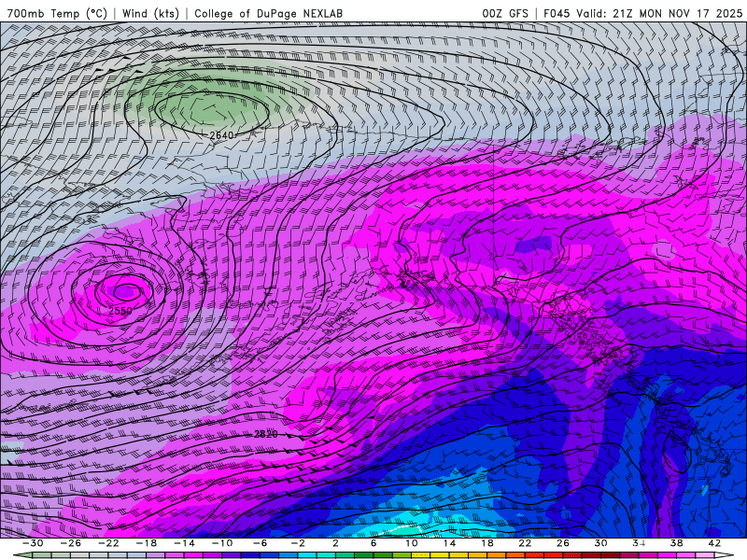This screenshot has height=560, width=747.
Task: Click the 26 tick label on the color scale
Action: (563, 543)
